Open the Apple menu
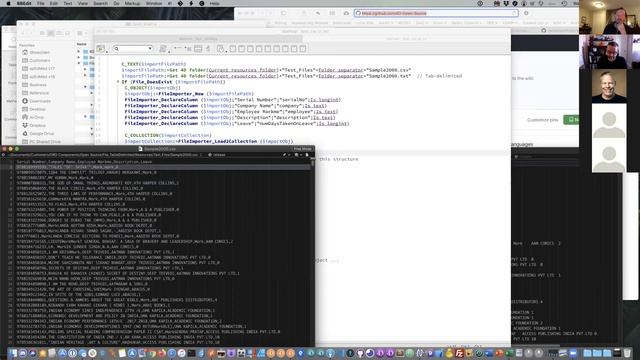The width and height of the screenshot is (640, 360). click(8, 3)
